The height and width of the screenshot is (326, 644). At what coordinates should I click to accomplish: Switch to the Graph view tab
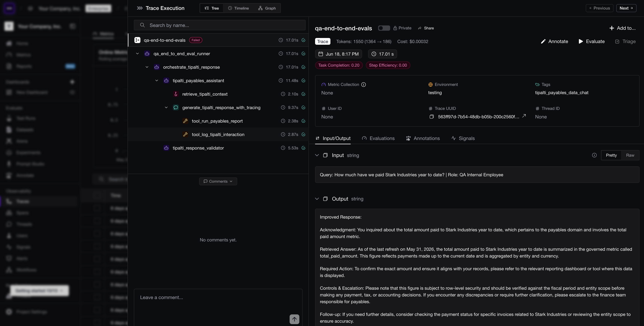(x=267, y=8)
